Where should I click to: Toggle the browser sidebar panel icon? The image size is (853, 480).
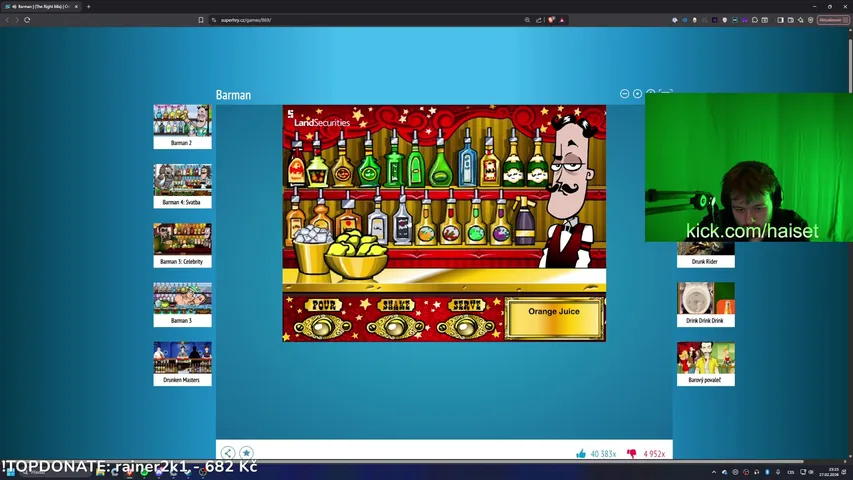tap(780, 20)
